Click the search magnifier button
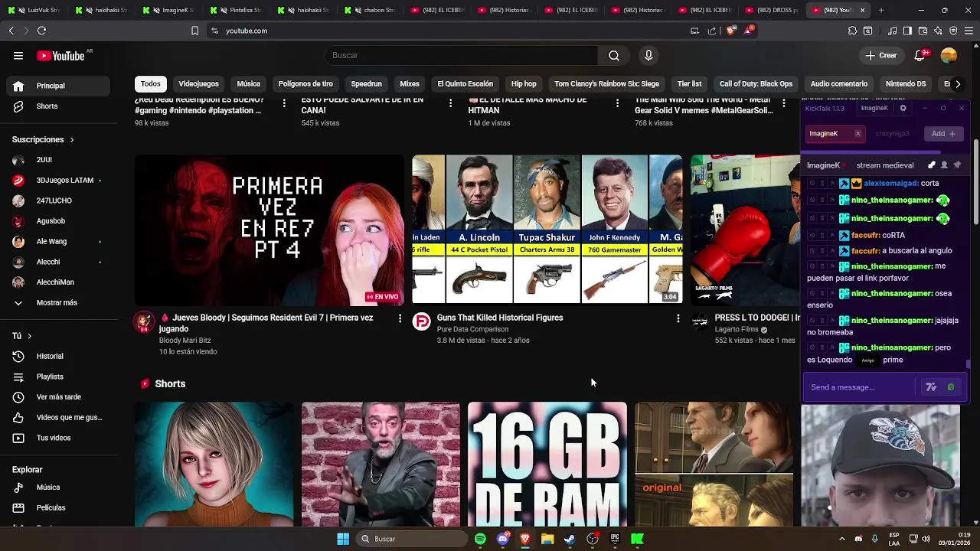The width and height of the screenshot is (980, 551). point(614,55)
